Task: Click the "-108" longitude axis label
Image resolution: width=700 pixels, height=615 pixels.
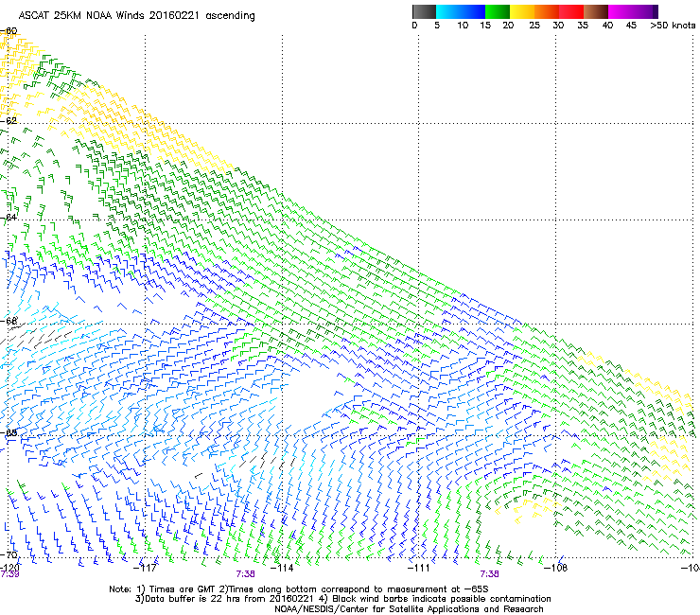Action: click(x=556, y=568)
